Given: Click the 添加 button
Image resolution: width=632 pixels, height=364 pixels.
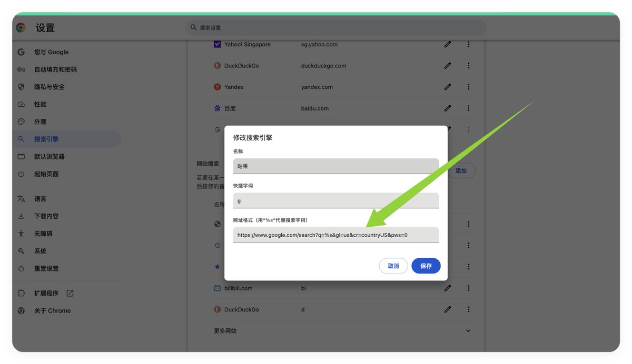Looking at the screenshot, I should [x=461, y=170].
